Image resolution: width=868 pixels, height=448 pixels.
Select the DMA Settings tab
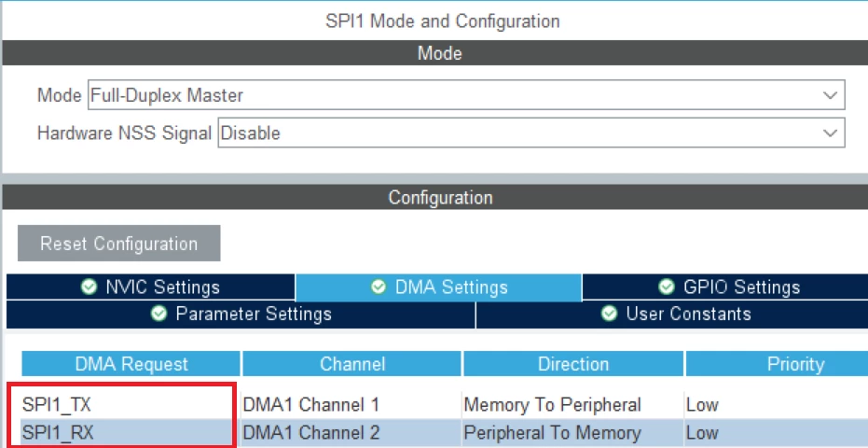pyautogui.click(x=438, y=287)
